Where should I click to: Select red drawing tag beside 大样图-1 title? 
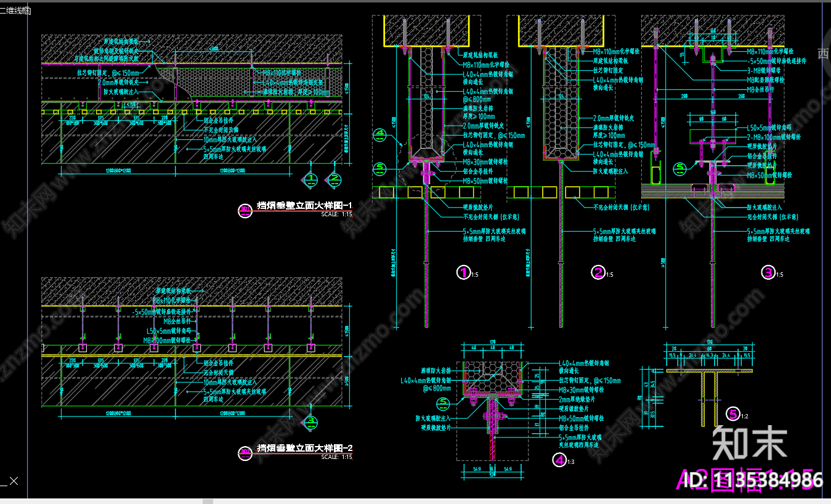[x=246, y=211]
